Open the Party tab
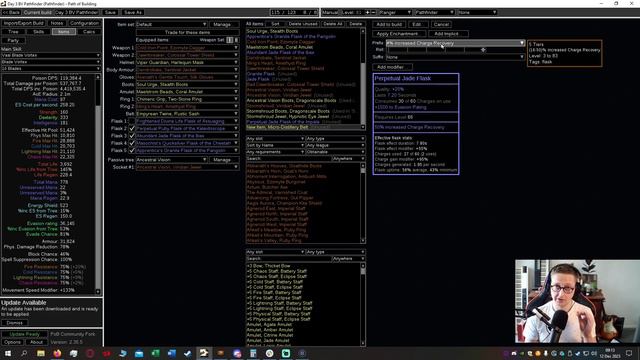 [13, 40]
